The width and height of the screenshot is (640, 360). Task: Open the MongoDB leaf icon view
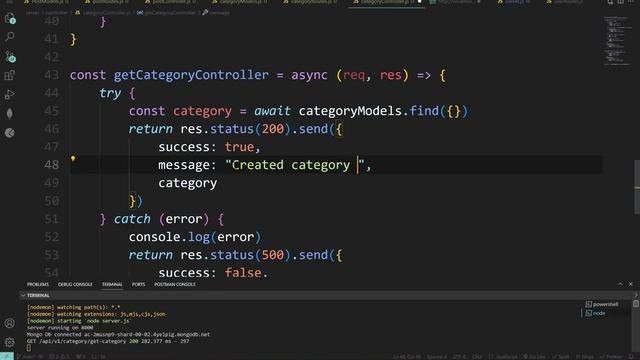(x=9, y=113)
